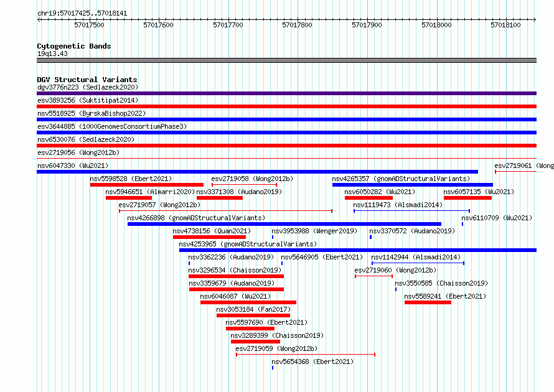Click the nsv3362236 (Audano2019) label
Screen dimensions: 554x392
tap(231, 257)
